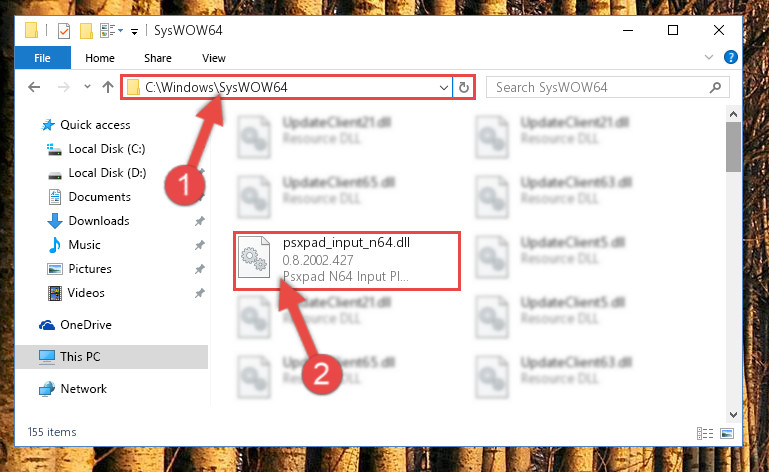Click the New Folder quick access icon
This screenshot has width=769, height=472.
[x=86, y=30]
